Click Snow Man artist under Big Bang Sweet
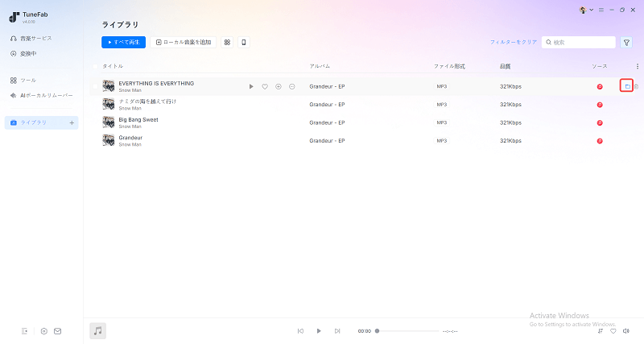 [130, 126]
